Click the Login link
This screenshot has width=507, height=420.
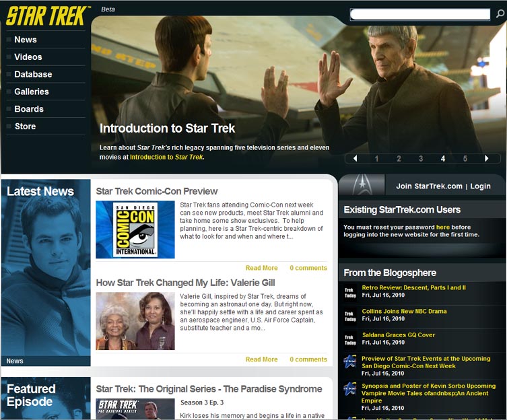480,186
